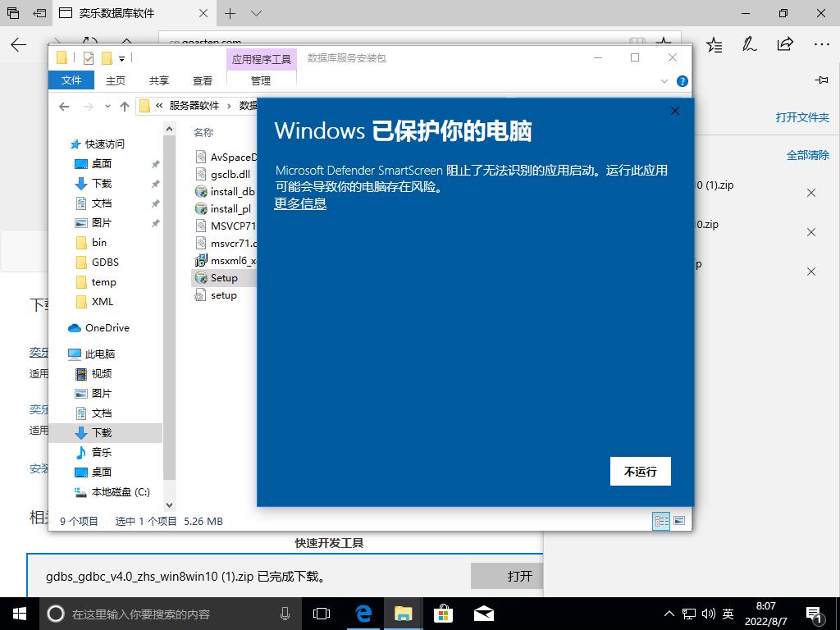Click the 不运行 button

point(640,471)
